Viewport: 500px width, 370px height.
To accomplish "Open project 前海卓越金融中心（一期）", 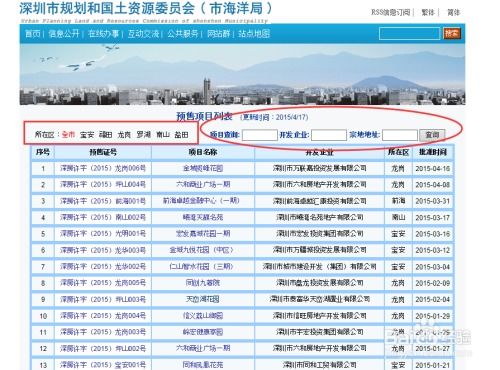I will [201, 201].
